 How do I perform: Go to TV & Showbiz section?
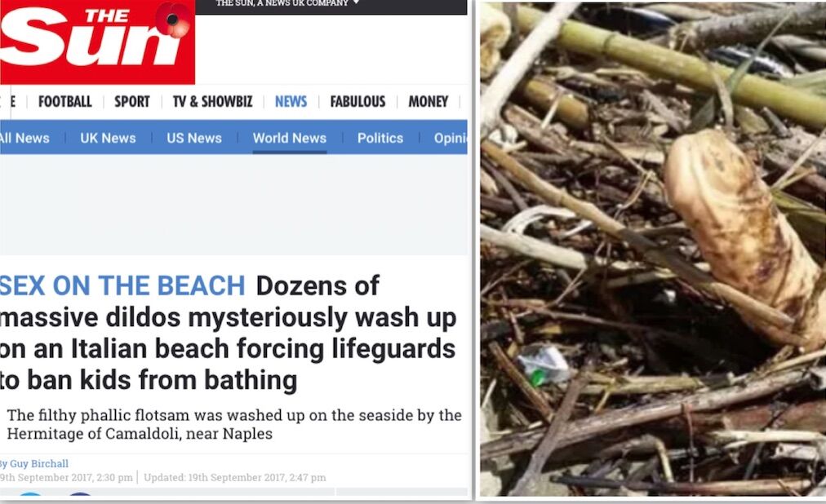[x=213, y=101]
